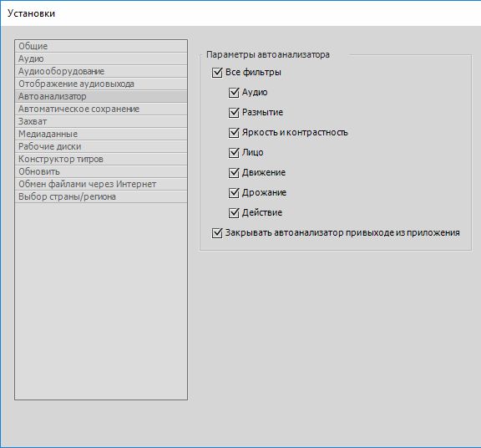Toggle the Все фильтры checkbox
481x448 pixels.
(217, 73)
